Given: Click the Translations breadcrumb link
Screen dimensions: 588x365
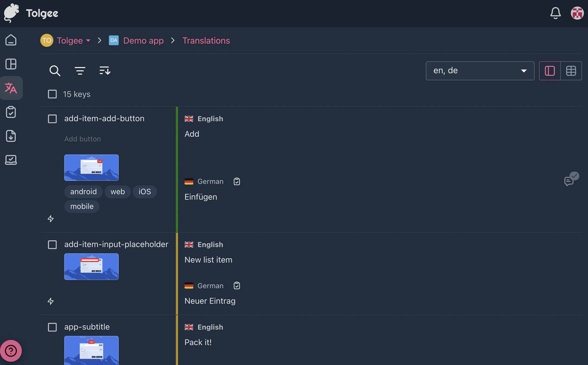Looking at the screenshot, I should (x=206, y=41).
